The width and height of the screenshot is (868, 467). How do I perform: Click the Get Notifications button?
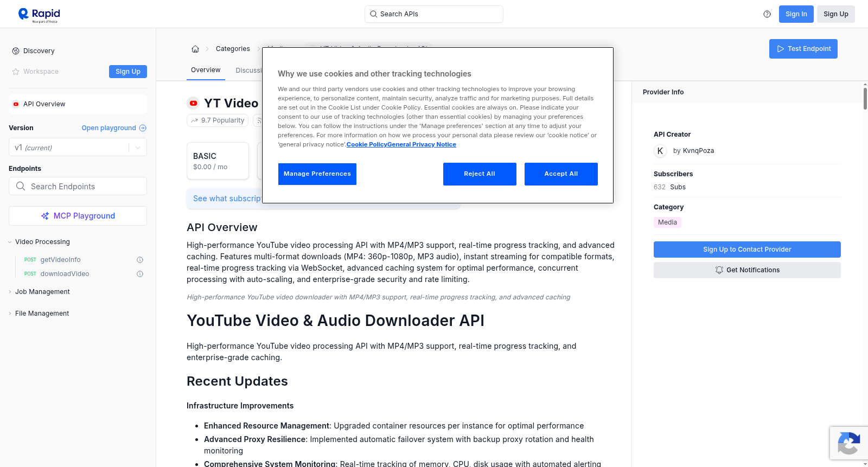[747, 270]
